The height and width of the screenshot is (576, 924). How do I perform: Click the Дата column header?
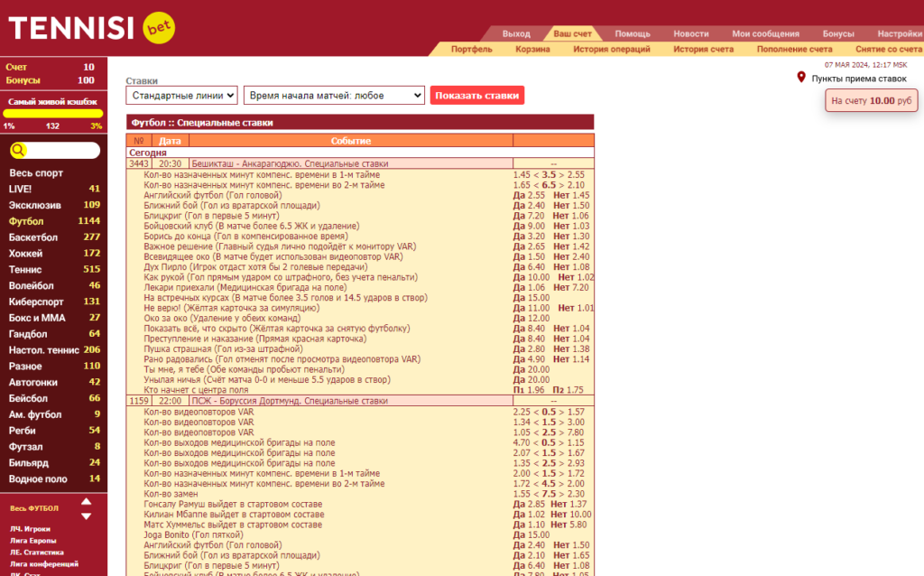tap(170, 141)
